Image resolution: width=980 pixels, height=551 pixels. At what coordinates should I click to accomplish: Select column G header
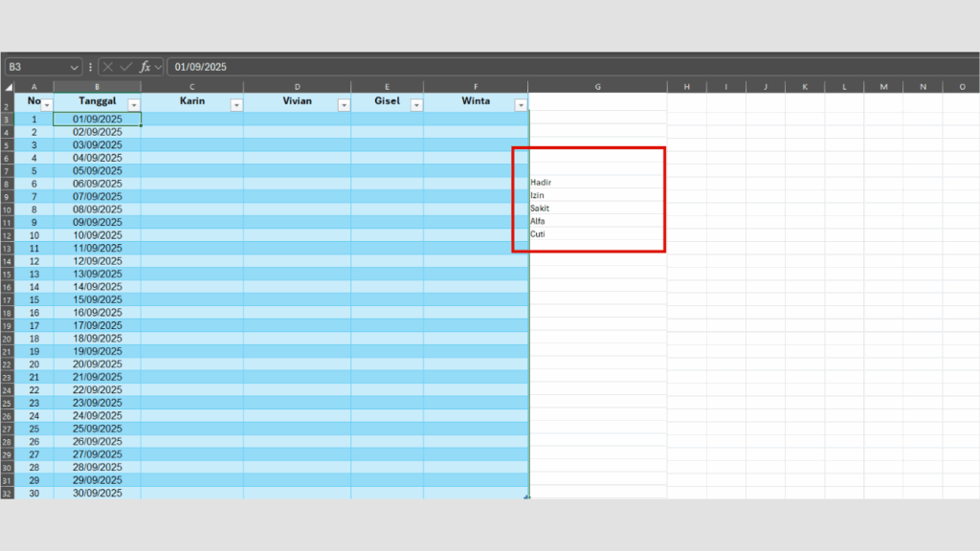597,87
